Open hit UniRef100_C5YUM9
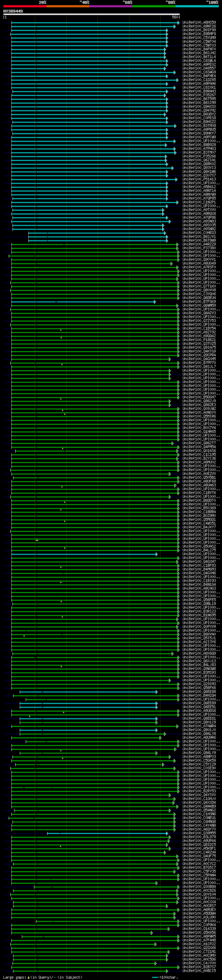Image resolution: width=222 pixels, height=980 pixels. (x=199, y=38)
